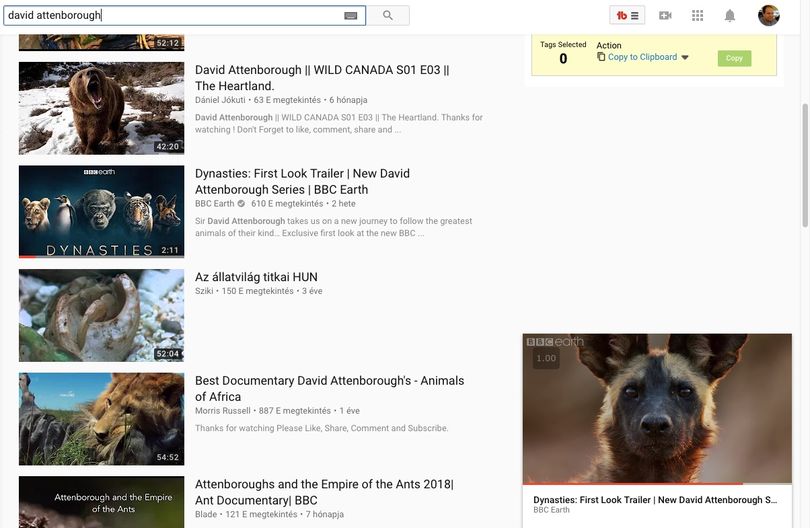Click the Az állatvilág titkai HUN title
This screenshot has height=528, width=810.
(256, 277)
